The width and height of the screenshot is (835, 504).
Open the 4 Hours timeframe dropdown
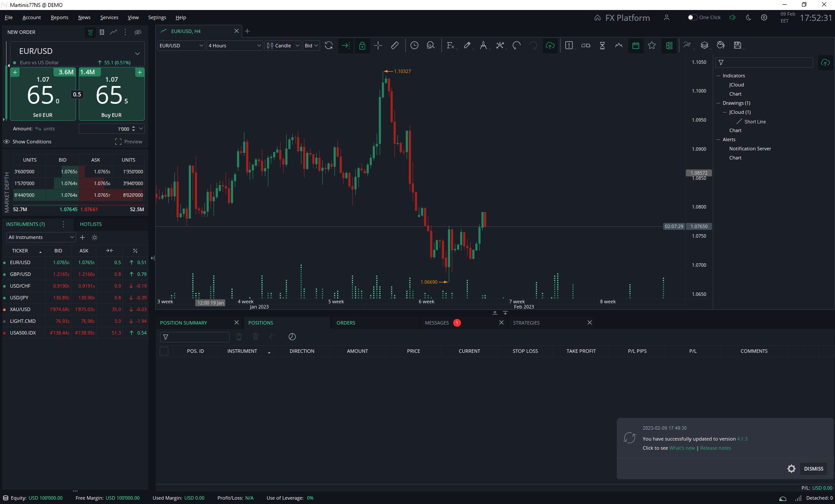pyautogui.click(x=234, y=46)
